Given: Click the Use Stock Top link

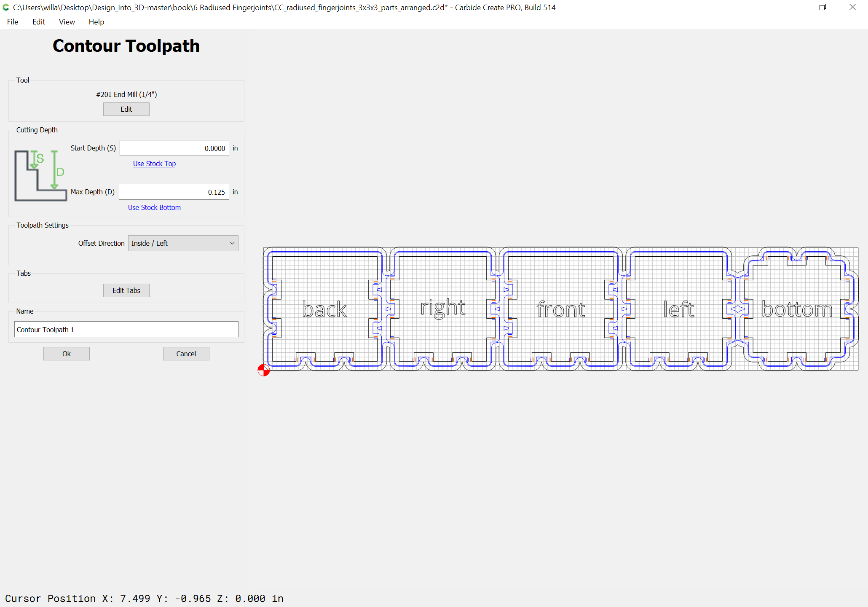Looking at the screenshot, I should tap(154, 164).
